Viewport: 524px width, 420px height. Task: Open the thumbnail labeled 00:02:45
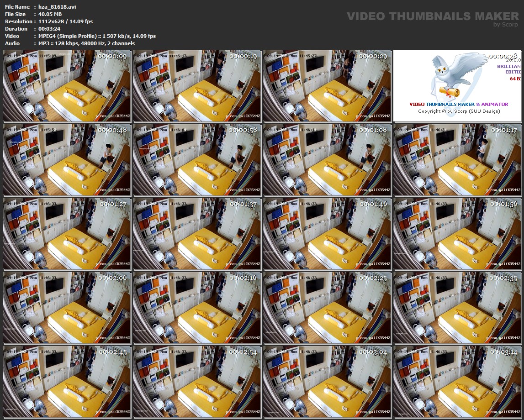67,382
